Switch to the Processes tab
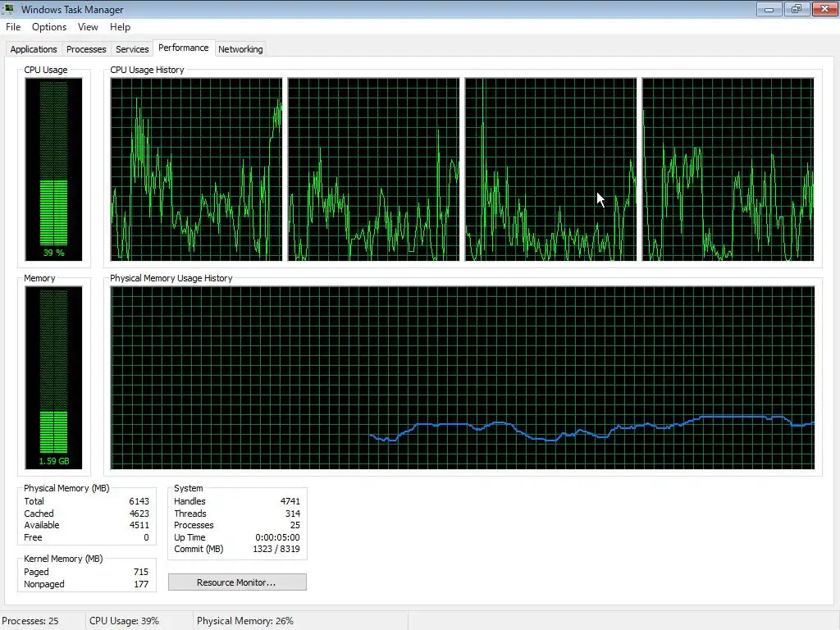 click(x=85, y=49)
